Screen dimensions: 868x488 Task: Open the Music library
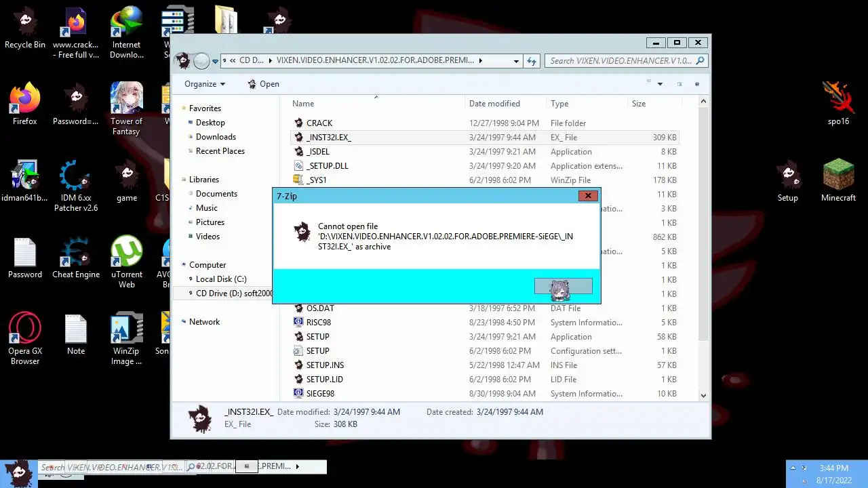coord(207,208)
